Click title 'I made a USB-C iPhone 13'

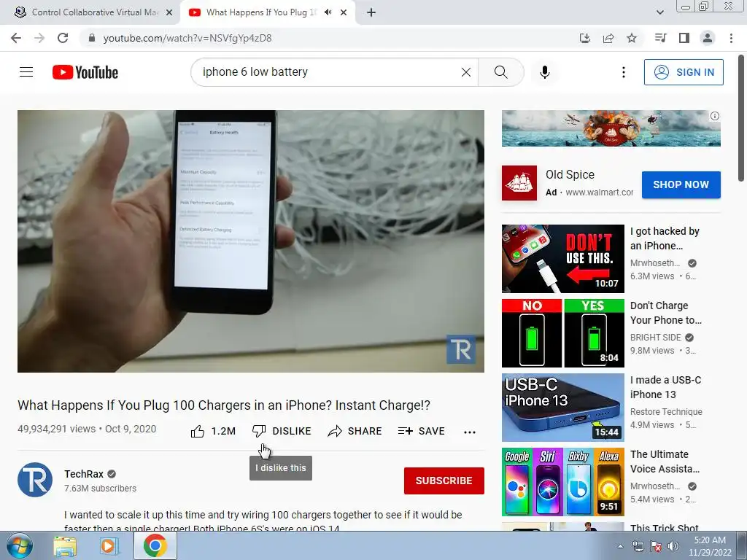[665, 387]
